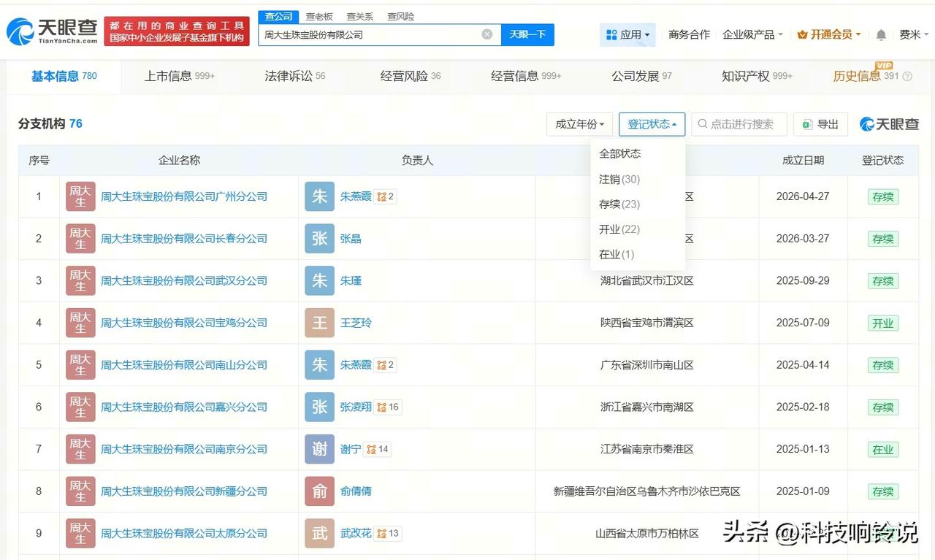Click 朱瑾 avatar icon

pyautogui.click(x=319, y=280)
